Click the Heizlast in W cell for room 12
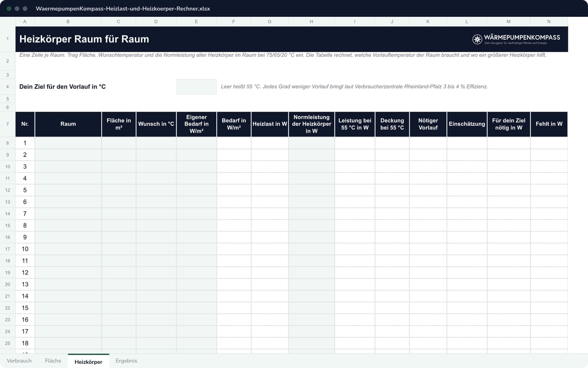The height and width of the screenshot is (368, 588). point(270,273)
